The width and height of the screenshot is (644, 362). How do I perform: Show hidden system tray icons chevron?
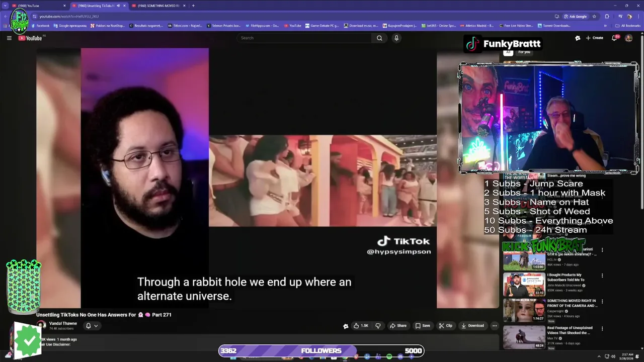pyautogui.click(x=599, y=356)
